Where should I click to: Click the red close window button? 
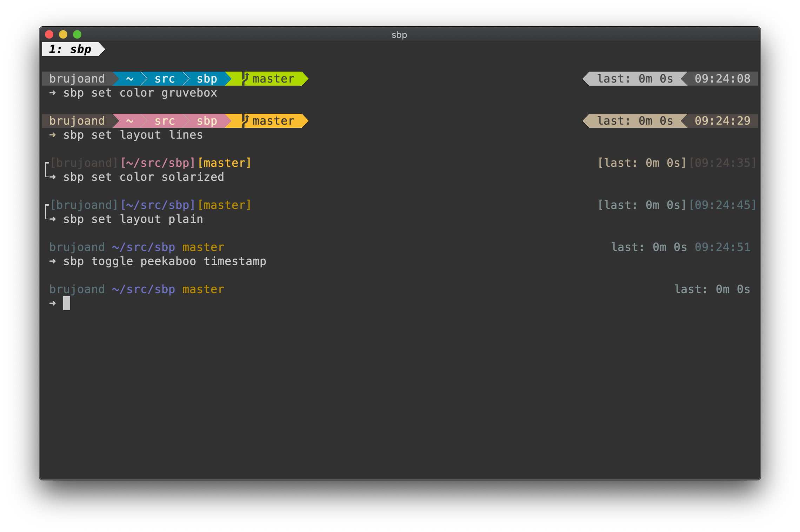49,34
